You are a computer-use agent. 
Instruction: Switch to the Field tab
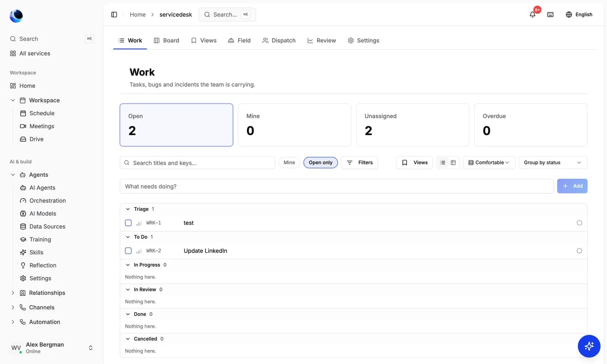pyautogui.click(x=239, y=40)
